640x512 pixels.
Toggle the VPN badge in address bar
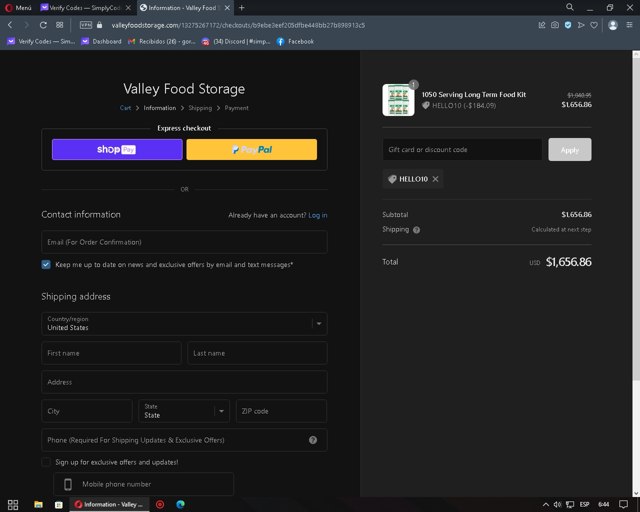coord(86,25)
